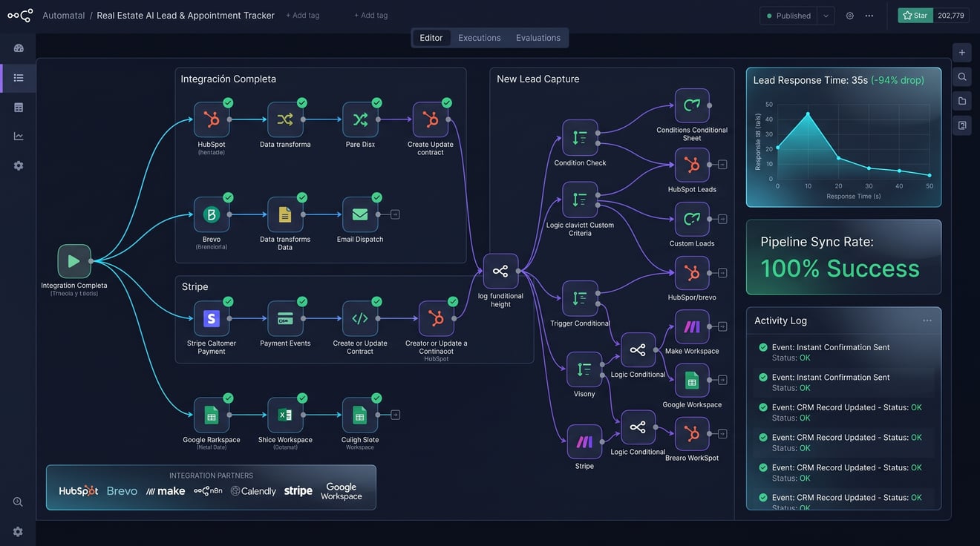Open the dashboard gauge icon in sidebar
This screenshot has width=980, height=546.
[x=19, y=48]
